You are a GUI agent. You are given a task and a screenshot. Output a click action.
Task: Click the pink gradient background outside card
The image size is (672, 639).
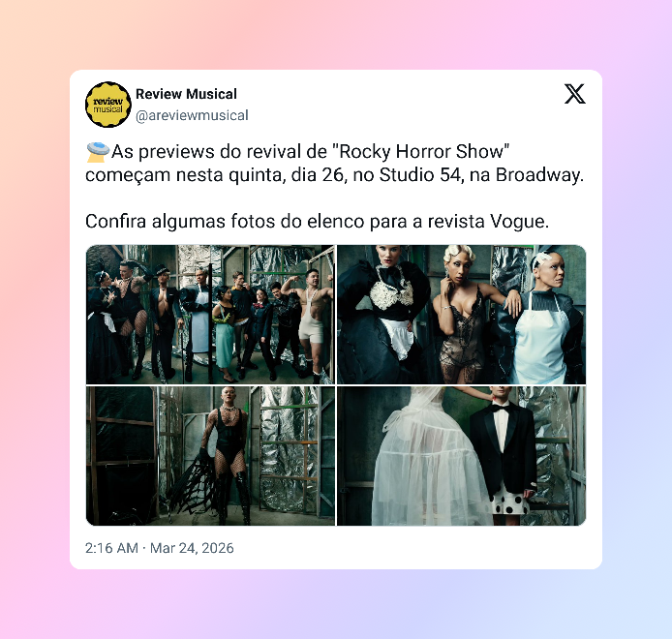[34, 300]
